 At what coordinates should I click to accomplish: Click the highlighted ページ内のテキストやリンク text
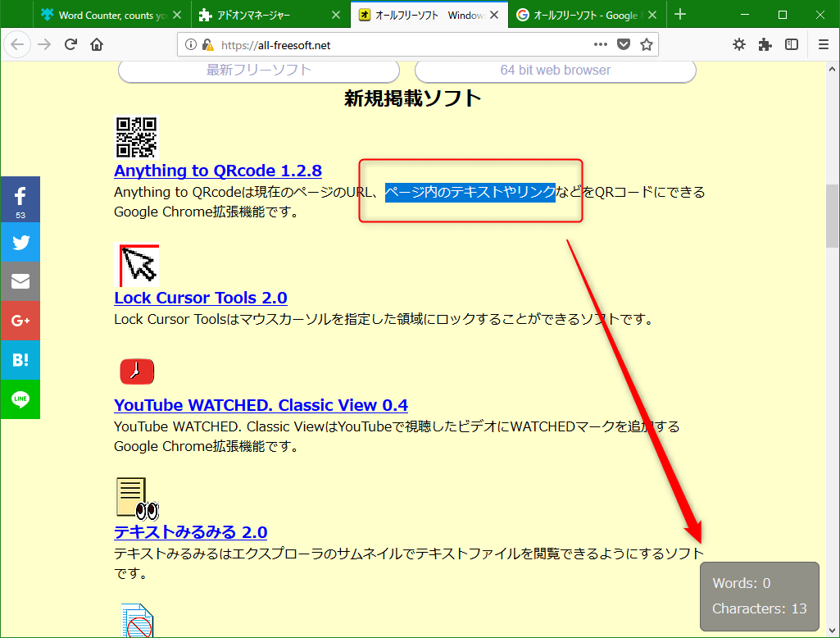[x=470, y=192]
